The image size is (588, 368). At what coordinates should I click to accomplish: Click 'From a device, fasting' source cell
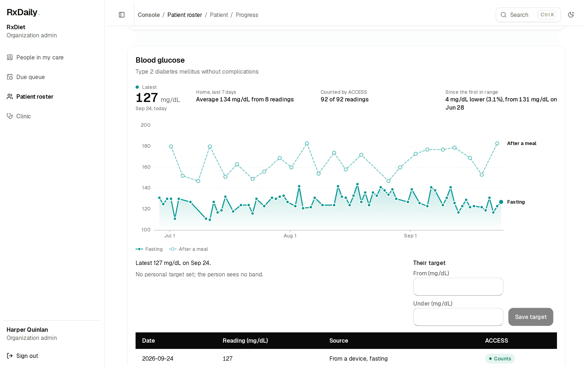coord(359,358)
